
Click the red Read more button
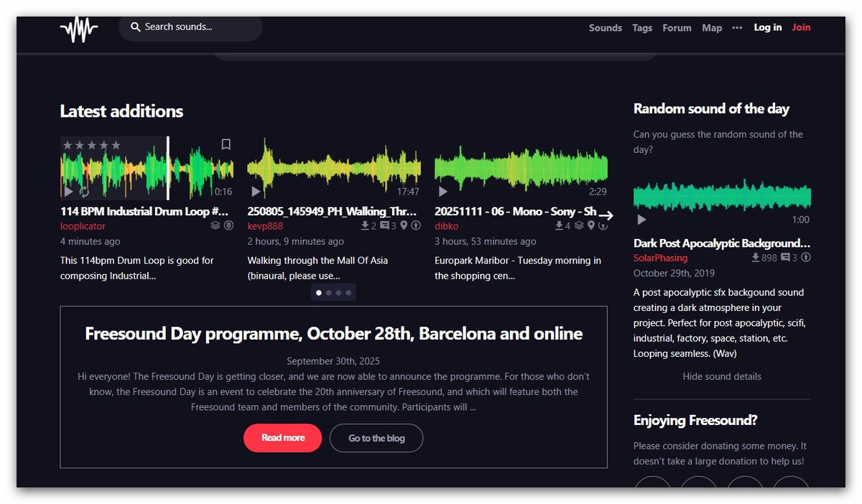[282, 438]
